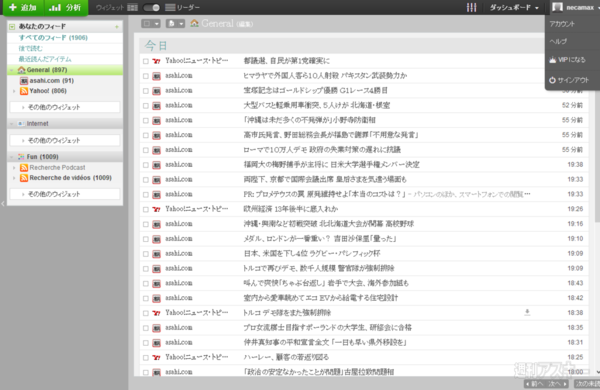Click the Yahoo favicon on 欧州経済 row
600x390 pixels.
tap(156, 209)
